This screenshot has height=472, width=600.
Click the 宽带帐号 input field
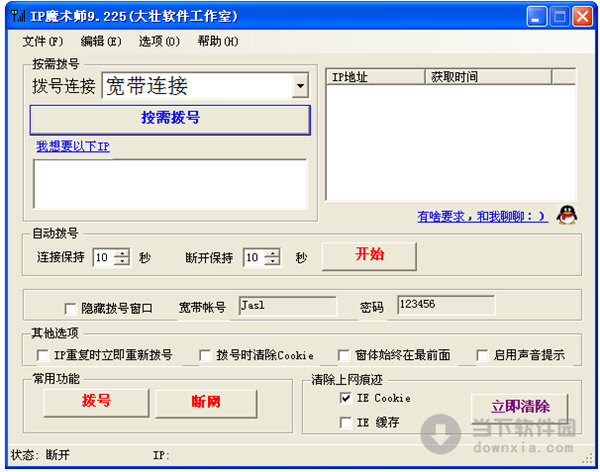[288, 306]
